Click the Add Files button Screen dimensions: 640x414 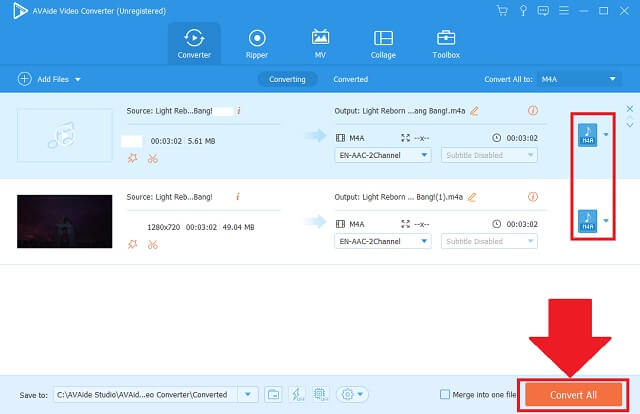point(43,79)
